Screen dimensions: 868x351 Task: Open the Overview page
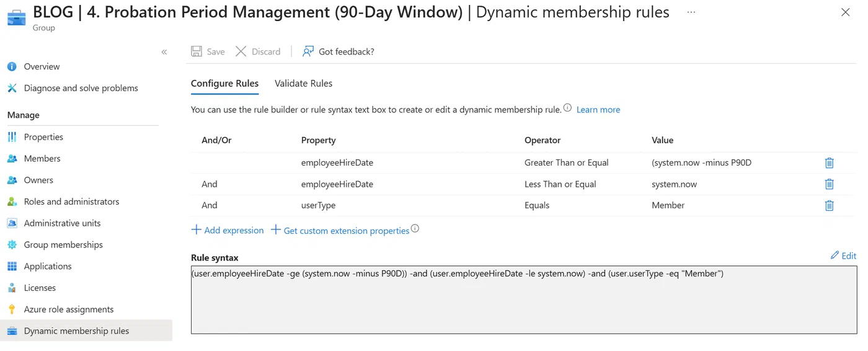[42, 66]
